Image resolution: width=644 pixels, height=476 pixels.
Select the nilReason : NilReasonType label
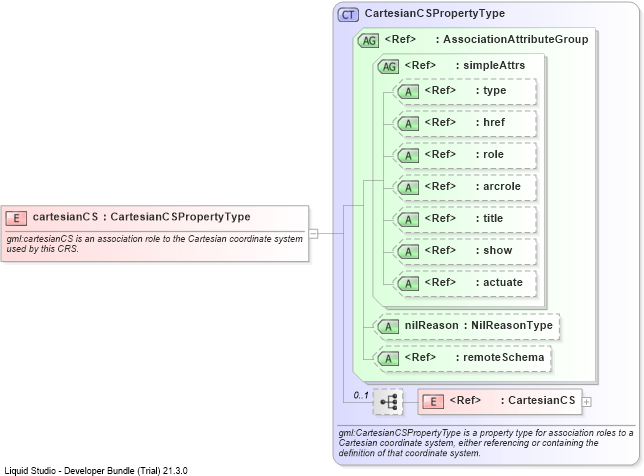point(478,326)
